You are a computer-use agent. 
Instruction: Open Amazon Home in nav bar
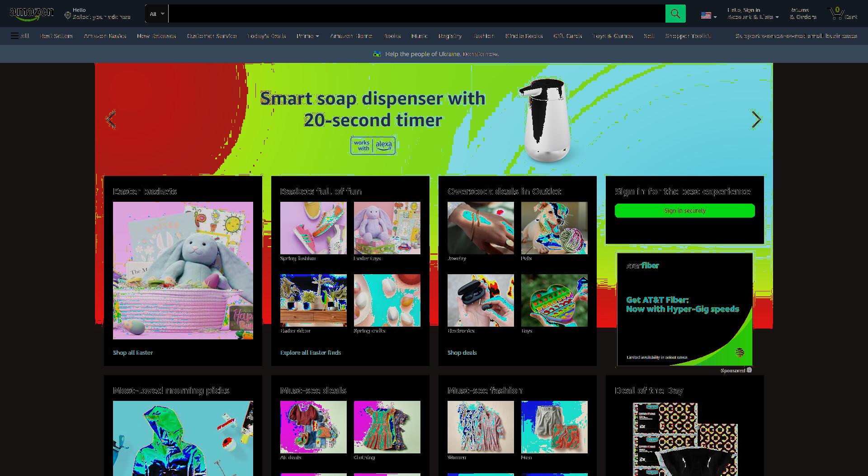click(x=351, y=36)
